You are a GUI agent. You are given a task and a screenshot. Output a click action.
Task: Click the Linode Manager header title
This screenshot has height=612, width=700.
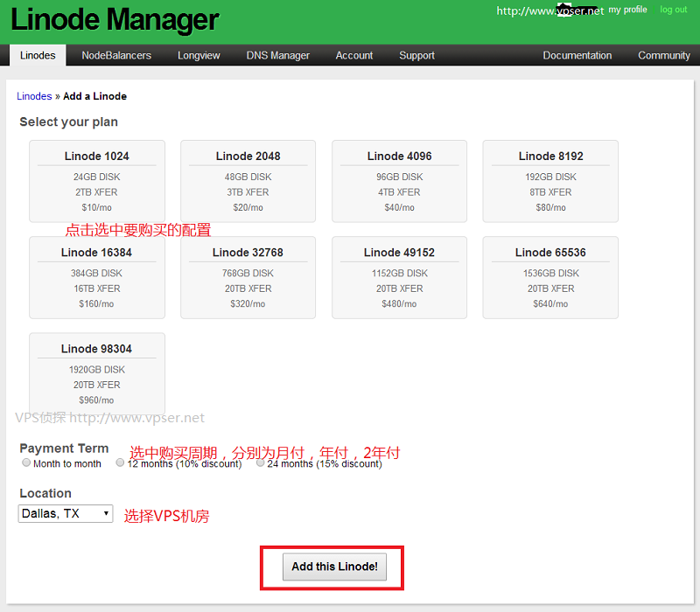click(x=115, y=19)
